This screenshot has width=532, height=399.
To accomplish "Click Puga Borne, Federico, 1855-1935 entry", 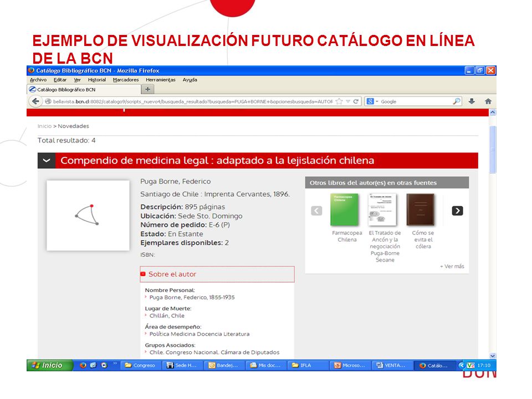I will pos(192,297).
